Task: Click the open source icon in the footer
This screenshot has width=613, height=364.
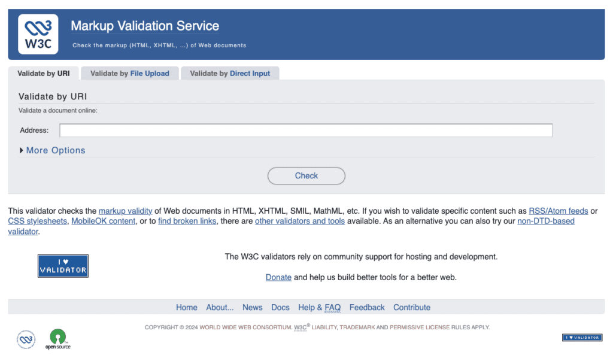Action: tap(57, 338)
